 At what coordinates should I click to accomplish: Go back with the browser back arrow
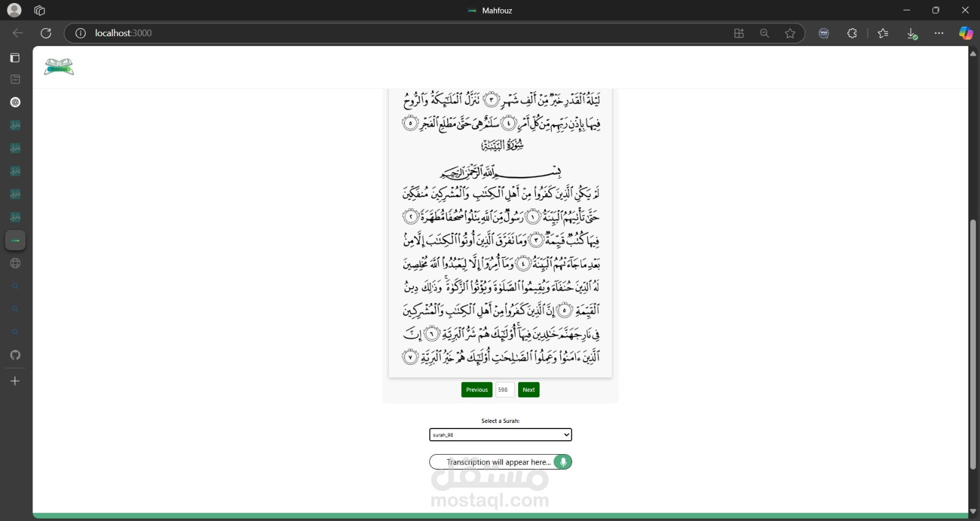(x=18, y=33)
